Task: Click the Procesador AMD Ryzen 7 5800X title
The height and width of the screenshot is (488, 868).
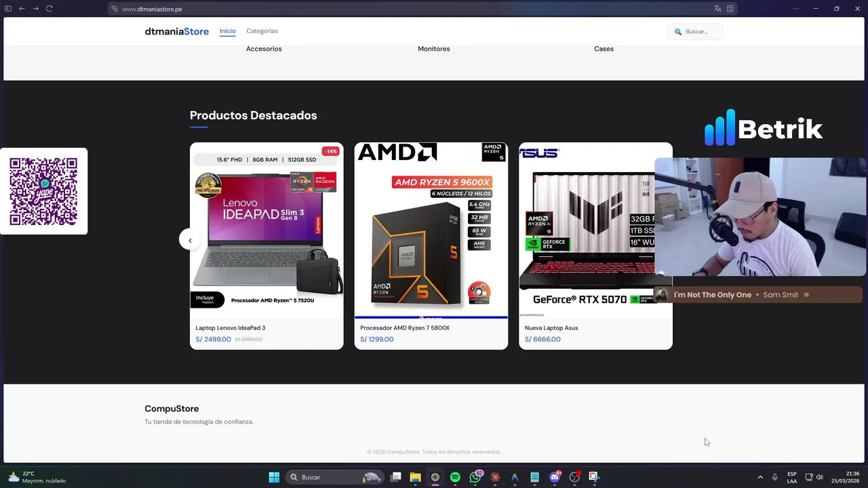Action: (405, 328)
